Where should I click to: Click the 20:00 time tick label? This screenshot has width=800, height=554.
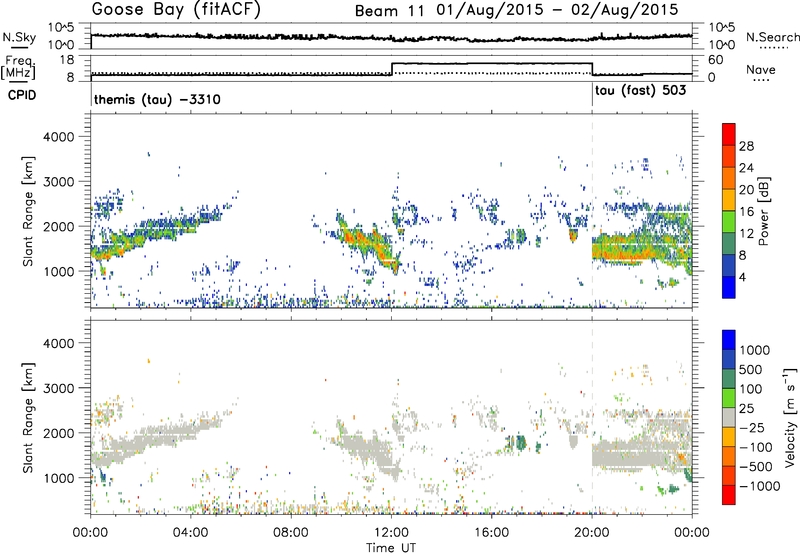[591, 533]
